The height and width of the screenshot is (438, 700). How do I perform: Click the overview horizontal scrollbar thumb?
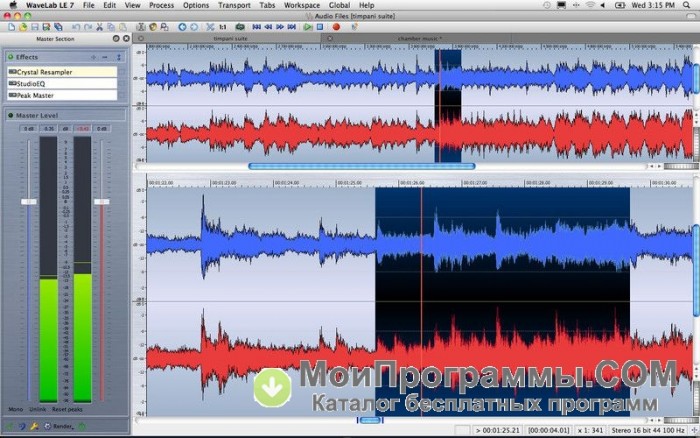[x=362, y=166]
